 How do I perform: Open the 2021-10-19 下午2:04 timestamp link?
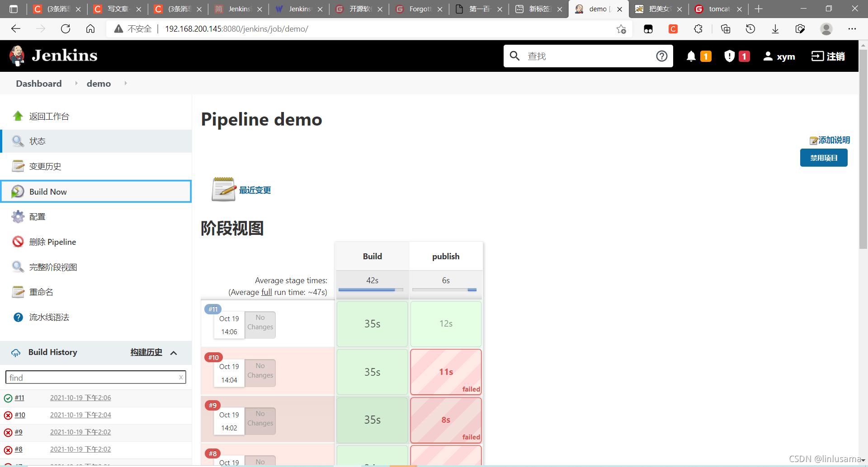(80, 415)
